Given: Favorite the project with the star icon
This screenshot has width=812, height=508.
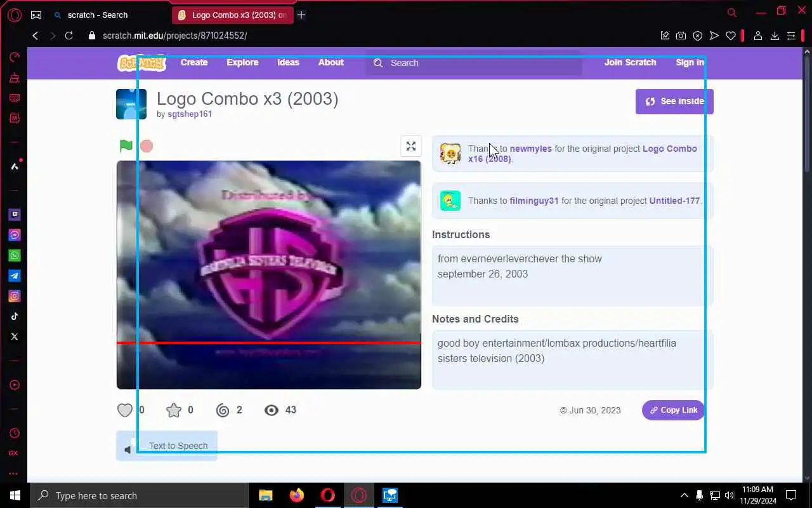Looking at the screenshot, I should pyautogui.click(x=173, y=410).
